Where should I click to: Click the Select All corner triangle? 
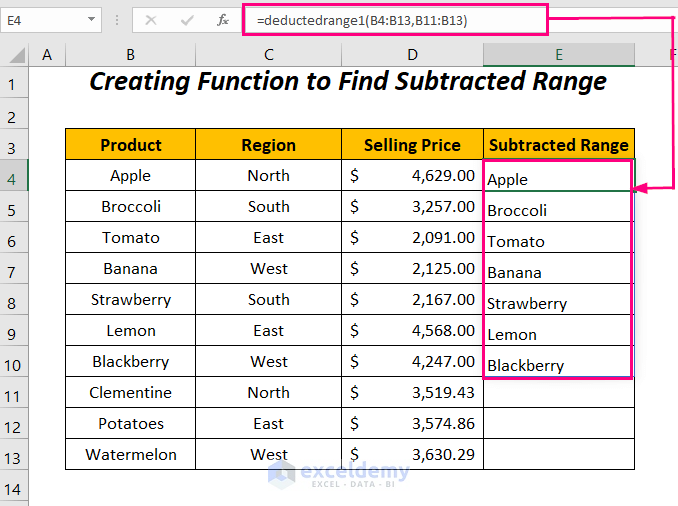17,55
